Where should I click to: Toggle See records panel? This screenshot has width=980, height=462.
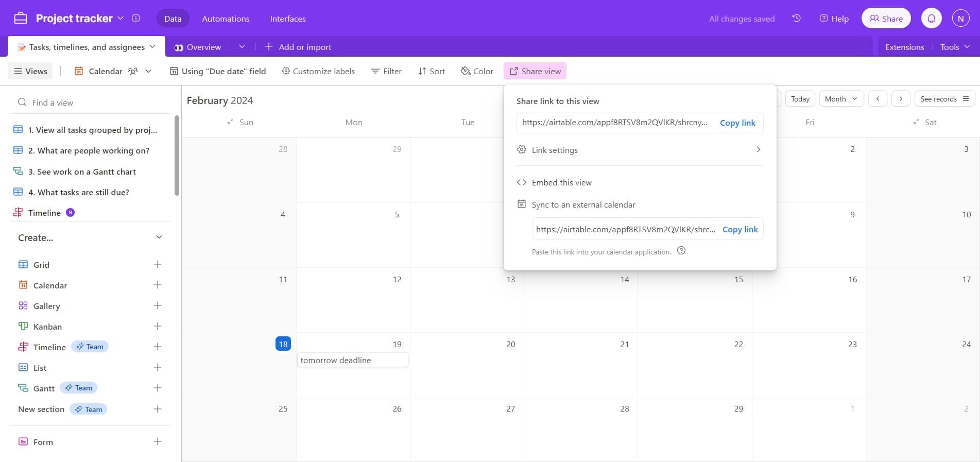coord(944,98)
